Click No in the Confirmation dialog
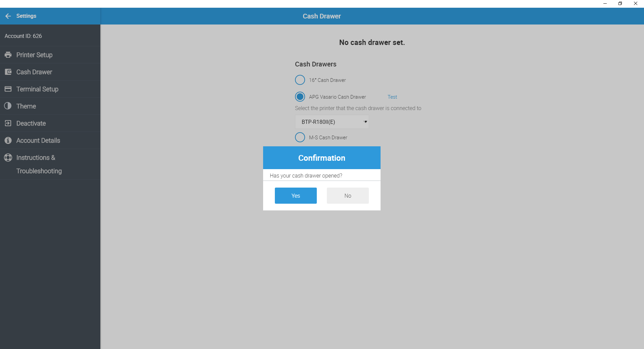 [x=348, y=196]
